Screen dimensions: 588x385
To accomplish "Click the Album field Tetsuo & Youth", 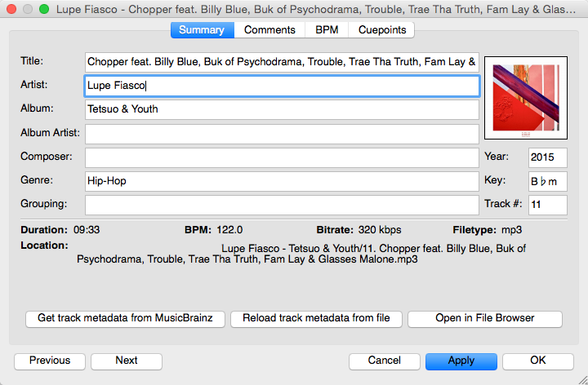I will (282, 109).
